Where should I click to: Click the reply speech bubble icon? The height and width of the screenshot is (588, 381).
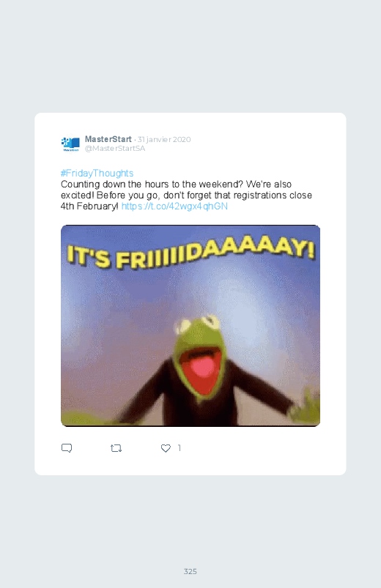tap(67, 448)
